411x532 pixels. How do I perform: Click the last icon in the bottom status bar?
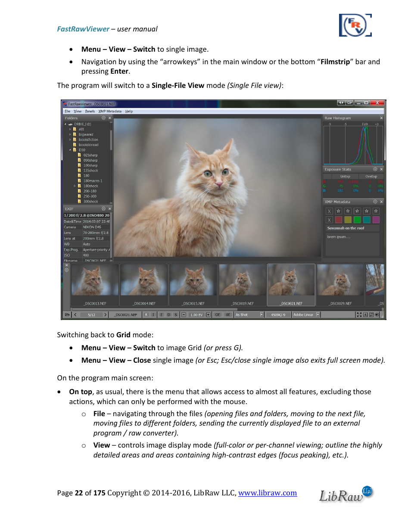click(x=377, y=314)
